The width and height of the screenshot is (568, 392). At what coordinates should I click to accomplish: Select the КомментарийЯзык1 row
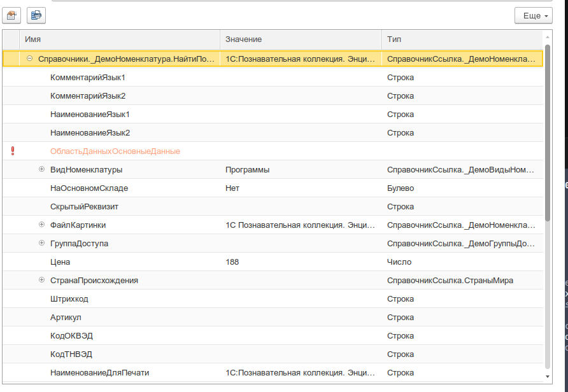pos(273,78)
